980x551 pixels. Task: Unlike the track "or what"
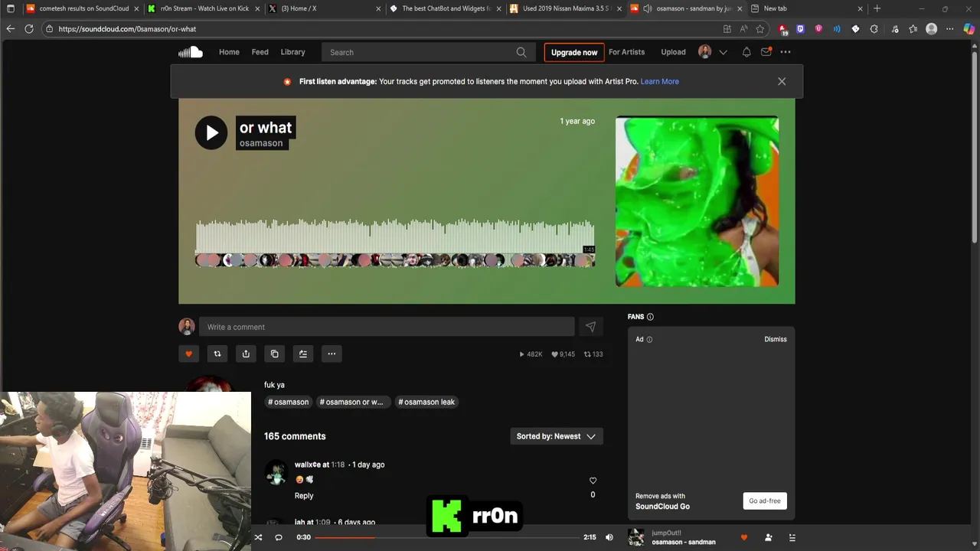(188, 354)
